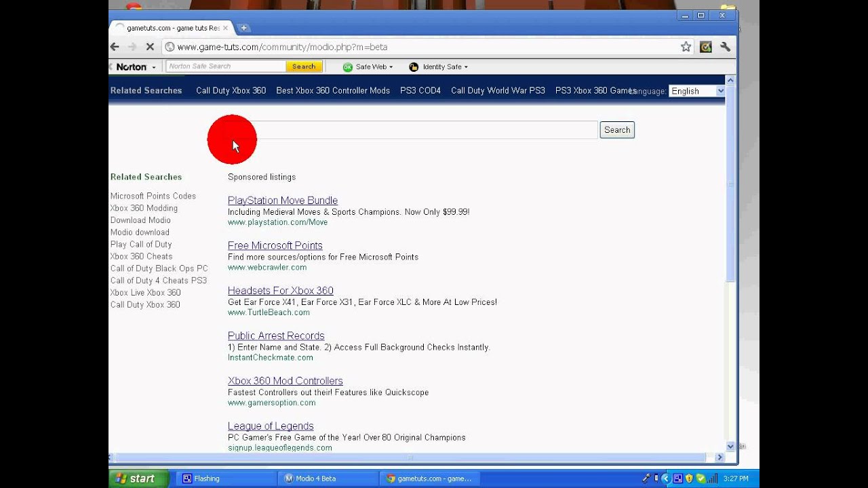This screenshot has height=488, width=868.
Task: Open Call of Duty 4 Cheats PS3 link
Action: pyautogui.click(x=159, y=281)
